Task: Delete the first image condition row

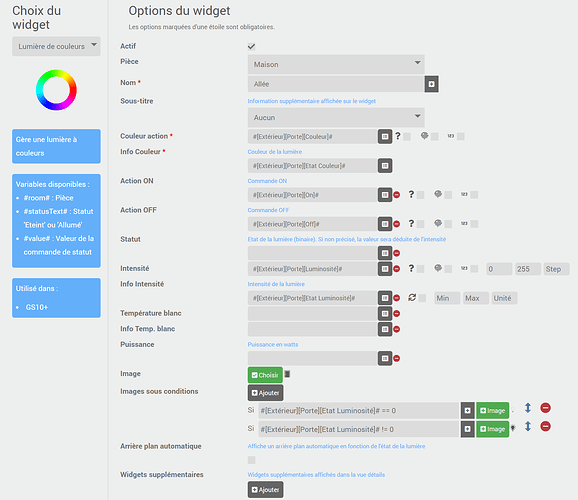Action: coord(546,407)
